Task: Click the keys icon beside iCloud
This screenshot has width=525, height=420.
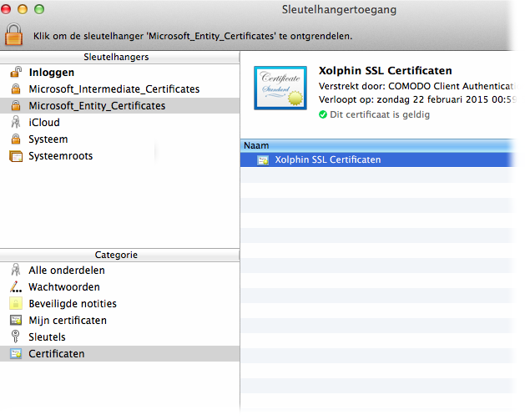Action: click(16, 122)
